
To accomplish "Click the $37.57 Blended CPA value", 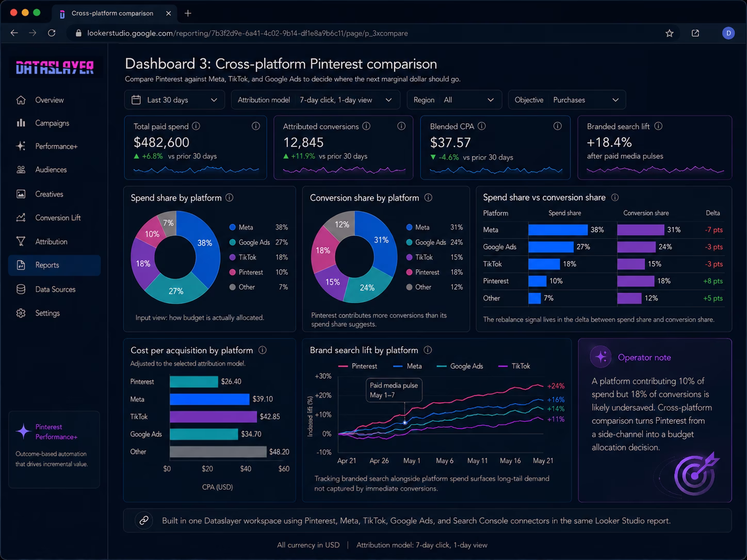I will pos(450,142).
